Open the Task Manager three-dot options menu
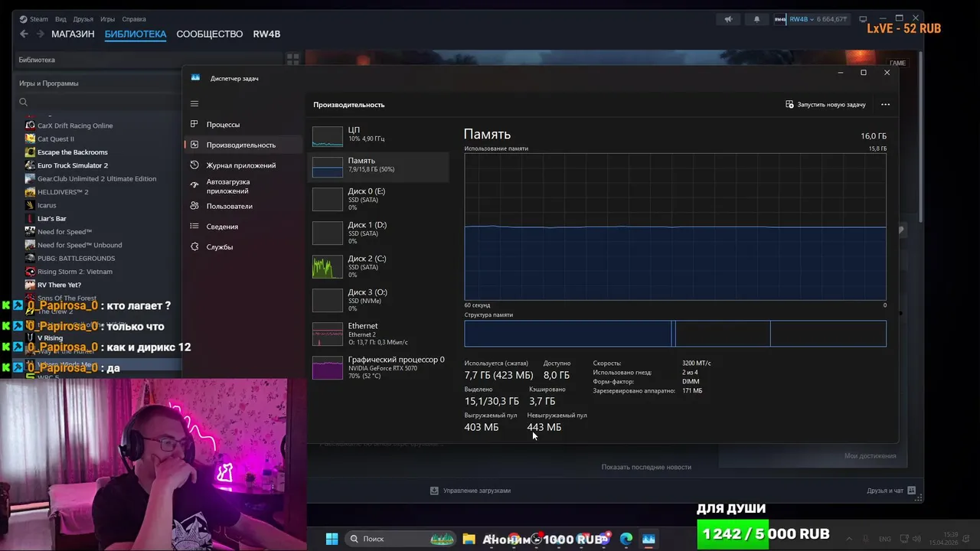This screenshot has height=551, width=980. 885,104
